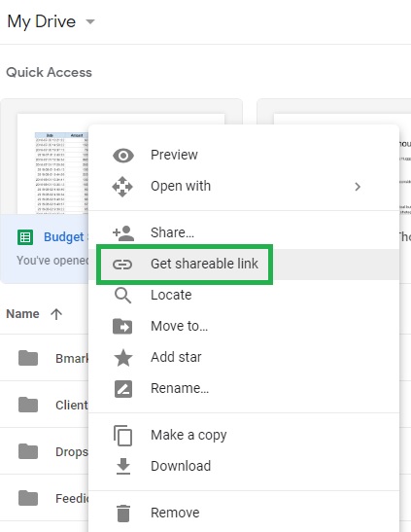Screen dimensions: 411x532
Task: Click the Rename pencil icon
Action: [123, 389]
